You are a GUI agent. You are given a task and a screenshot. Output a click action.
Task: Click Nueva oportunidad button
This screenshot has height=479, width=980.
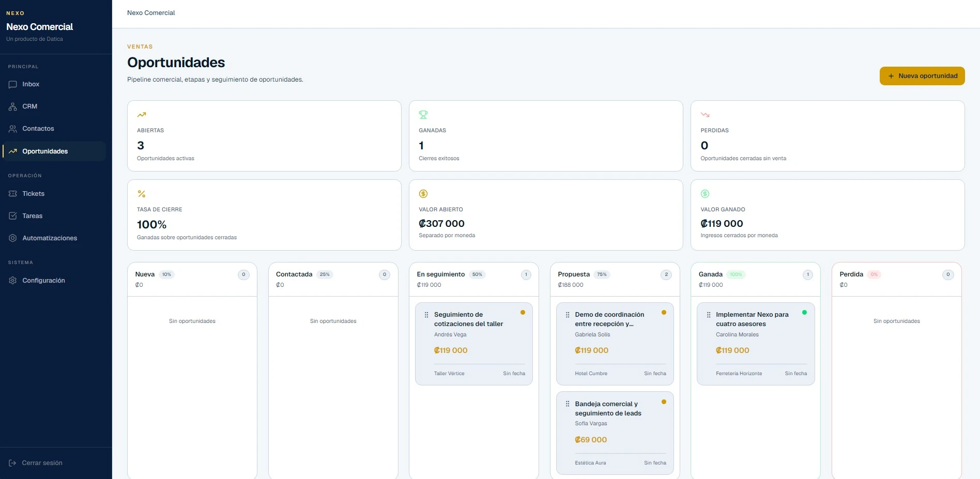click(922, 76)
